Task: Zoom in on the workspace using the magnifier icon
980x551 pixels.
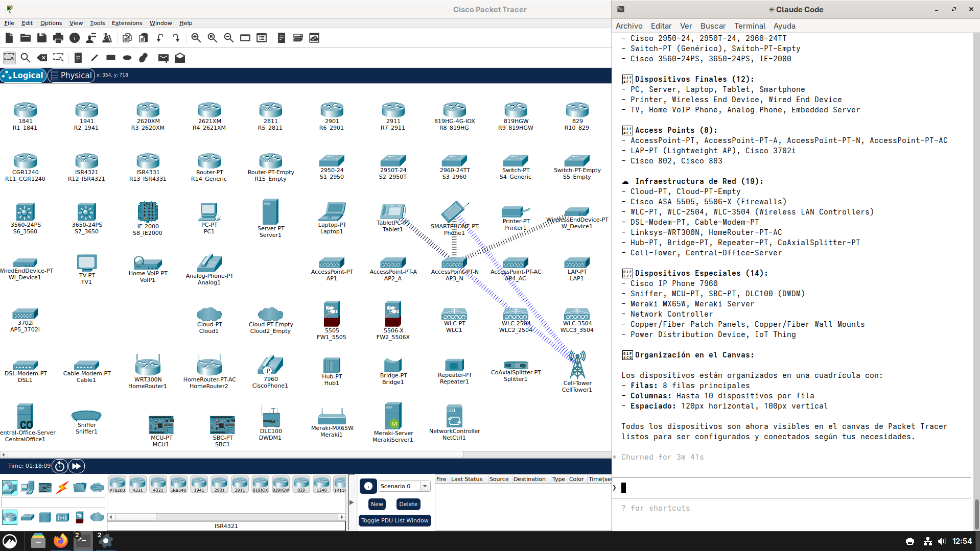Action: coord(196,38)
